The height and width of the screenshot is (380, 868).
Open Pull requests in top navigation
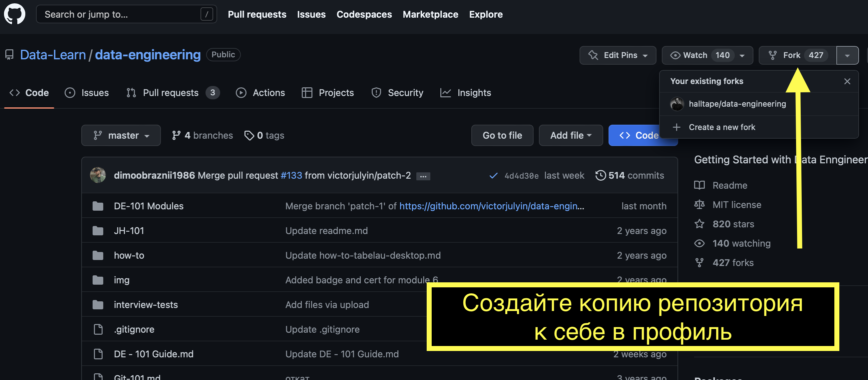pos(257,14)
